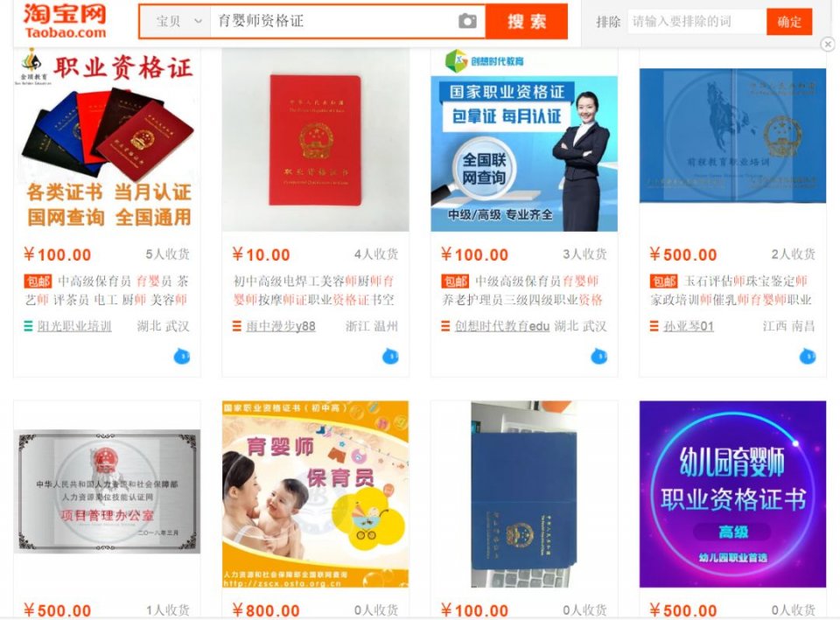Click Wangwang chat icon for 孙亚琴01
The image size is (840, 620).
[808, 356]
